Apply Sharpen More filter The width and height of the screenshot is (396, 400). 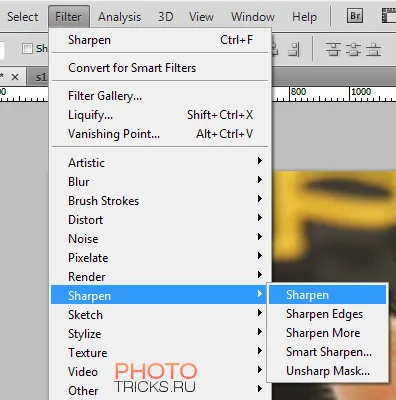click(327, 333)
